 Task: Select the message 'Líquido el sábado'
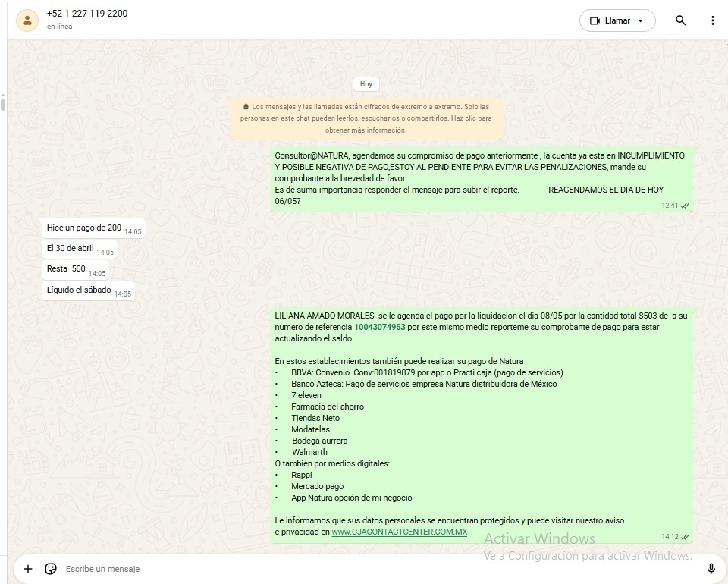point(89,290)
